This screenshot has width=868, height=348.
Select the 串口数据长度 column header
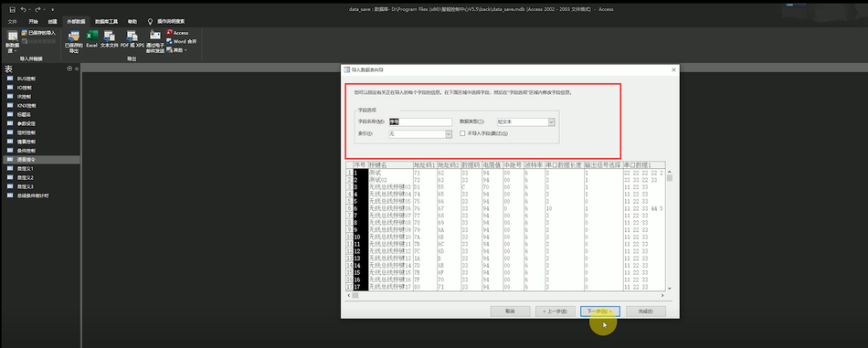564,165
